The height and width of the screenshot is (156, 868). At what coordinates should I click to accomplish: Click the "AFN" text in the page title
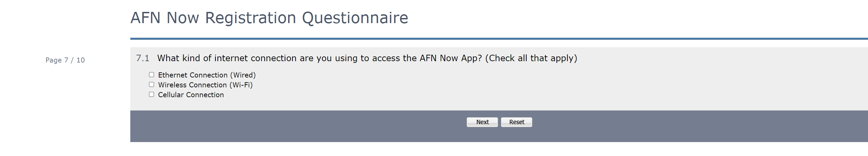point(145,18)
